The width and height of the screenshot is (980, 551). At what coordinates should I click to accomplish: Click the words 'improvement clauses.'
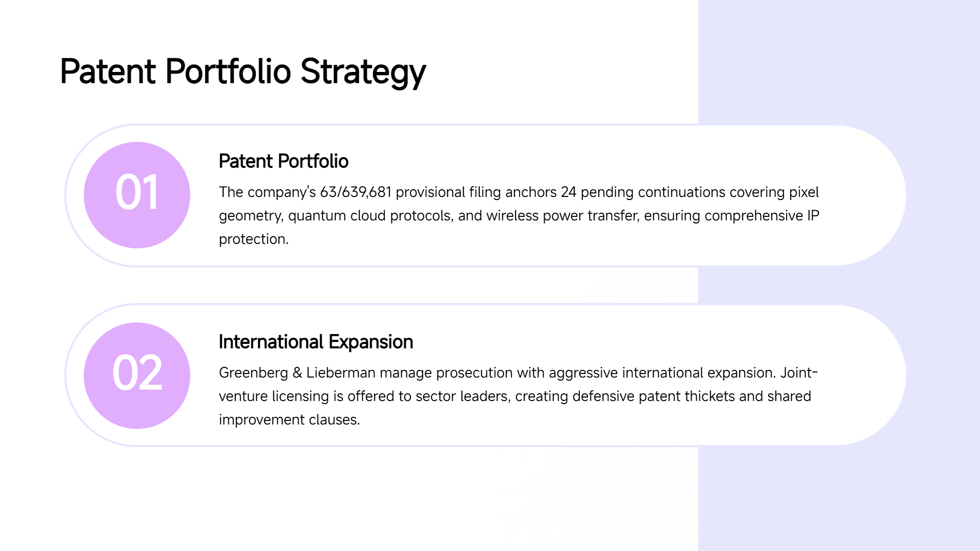[289, 420]
